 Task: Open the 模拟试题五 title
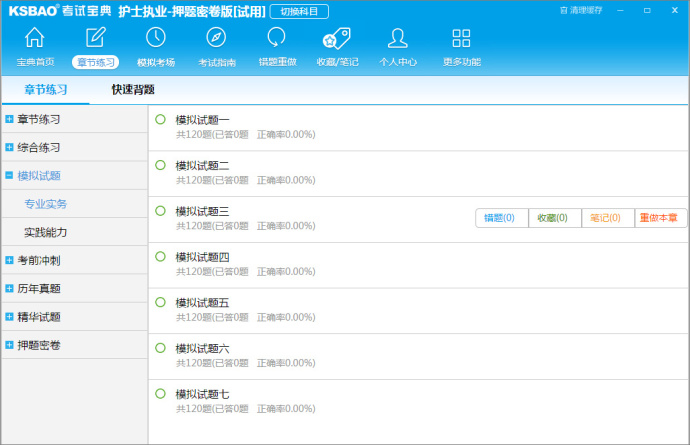click(x=202, y=303)
